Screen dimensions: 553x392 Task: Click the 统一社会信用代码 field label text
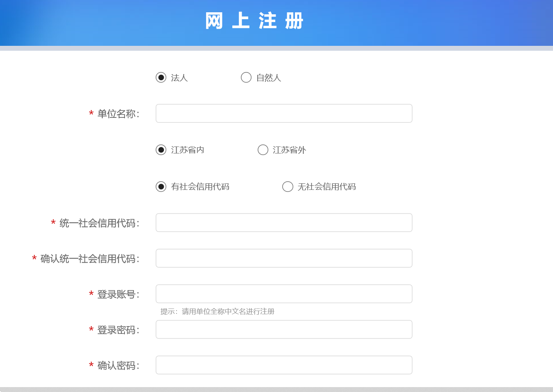[x=99, y=223]
